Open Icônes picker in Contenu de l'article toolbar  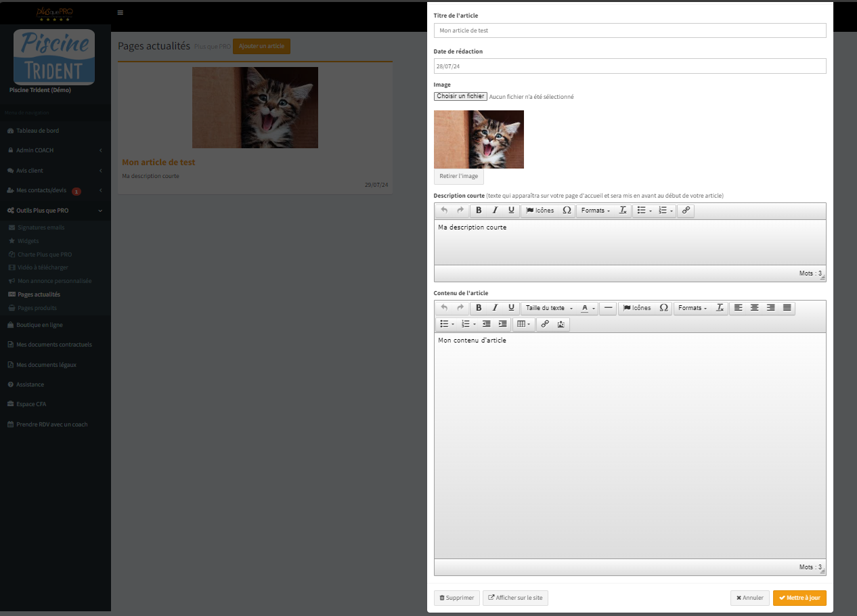(637, 308)
